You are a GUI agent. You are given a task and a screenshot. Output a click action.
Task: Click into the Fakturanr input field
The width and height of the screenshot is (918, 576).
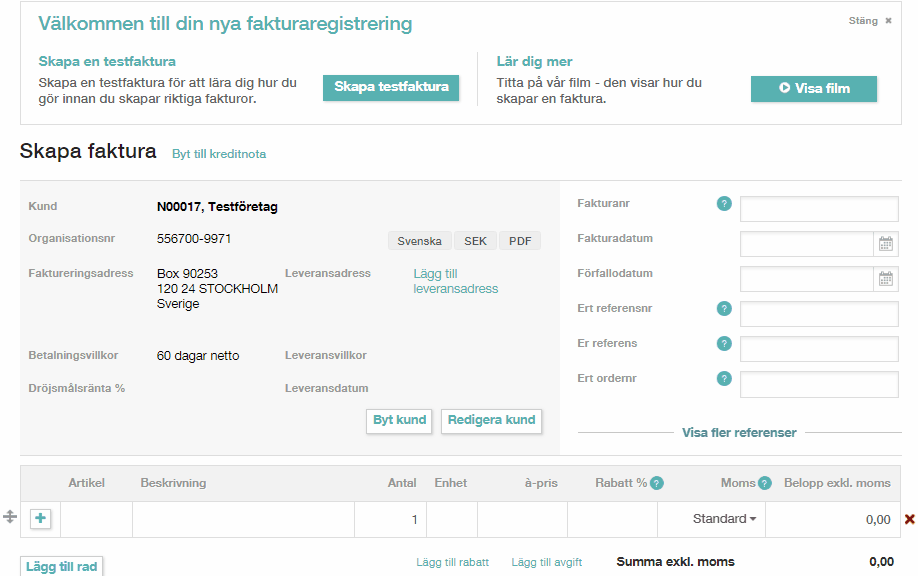pyautogui.click(x=819, y=209)
